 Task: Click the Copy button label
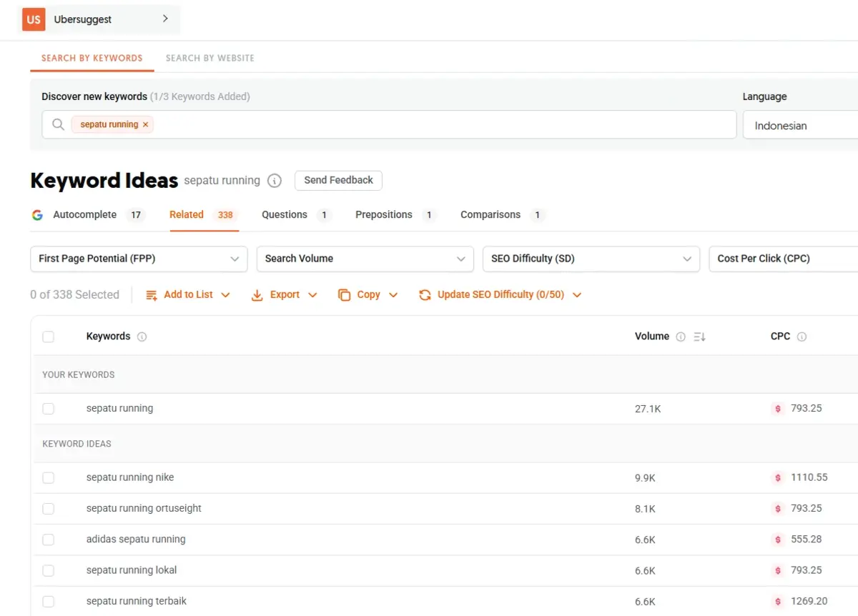tap(368, 294)
